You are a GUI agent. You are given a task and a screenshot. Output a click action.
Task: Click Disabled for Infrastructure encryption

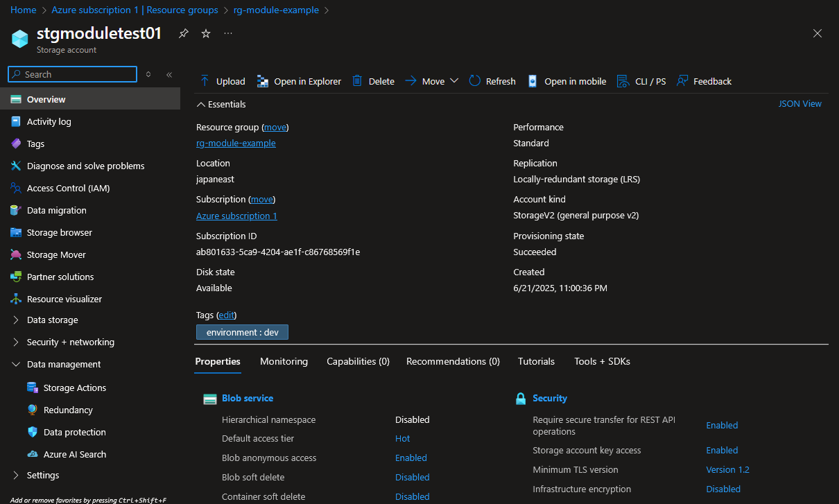[x=723, y=489]
